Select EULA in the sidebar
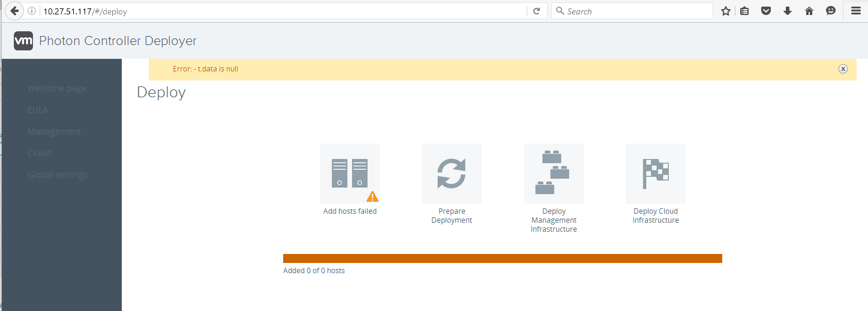The width and height of the screenshot is (868, 311). tap(38, 110)
